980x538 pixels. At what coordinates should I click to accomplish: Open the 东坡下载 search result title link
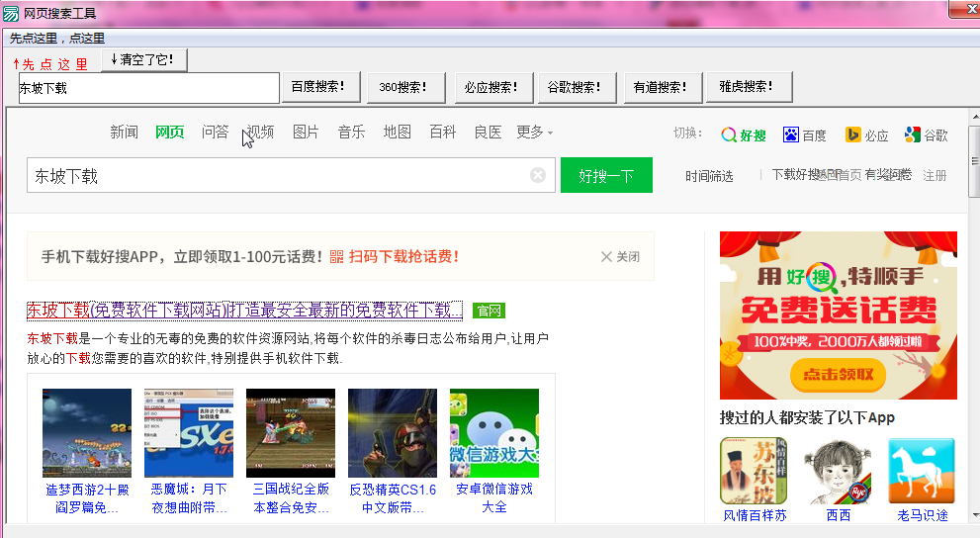245,311
